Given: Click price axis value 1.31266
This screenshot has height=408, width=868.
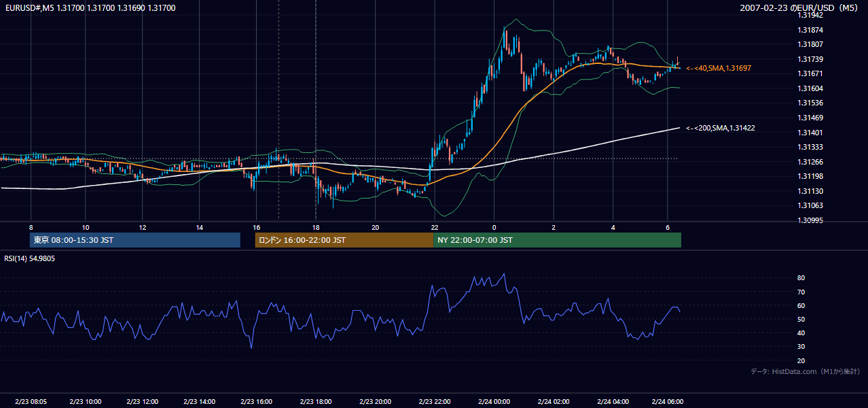Looking at the screenshot, I should click(x=810, y=162).
